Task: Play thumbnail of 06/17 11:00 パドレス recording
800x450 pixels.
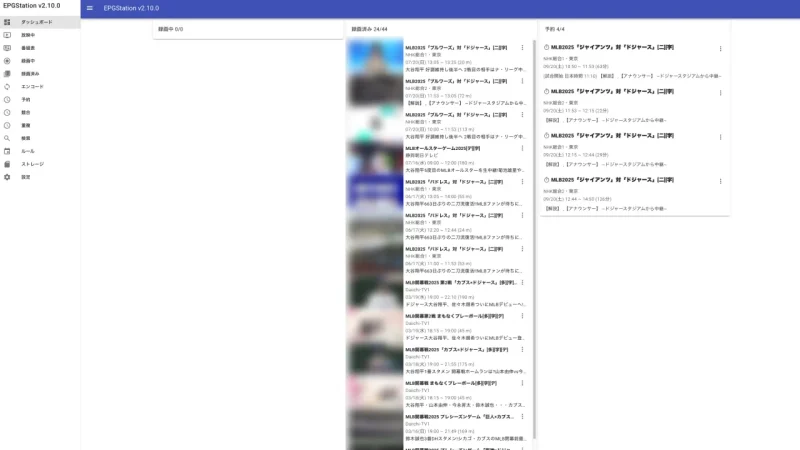Action: 375,259
